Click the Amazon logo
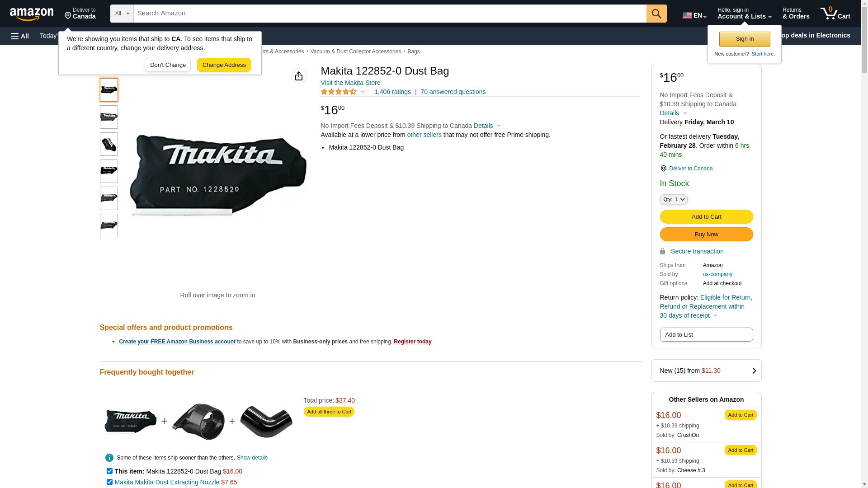This screenshot has width=868, height=488. [32, 14]
